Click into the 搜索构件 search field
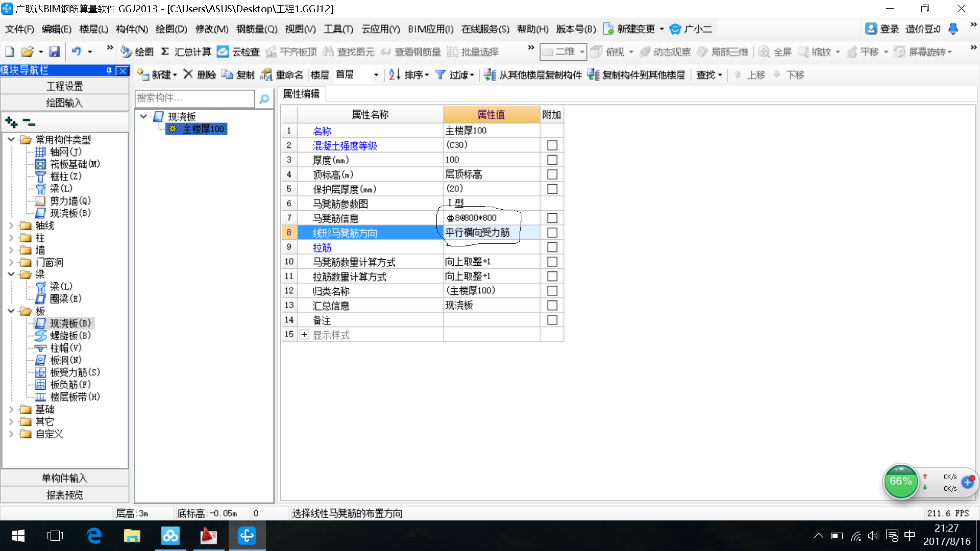980x551 pixels. coord(194,98)
